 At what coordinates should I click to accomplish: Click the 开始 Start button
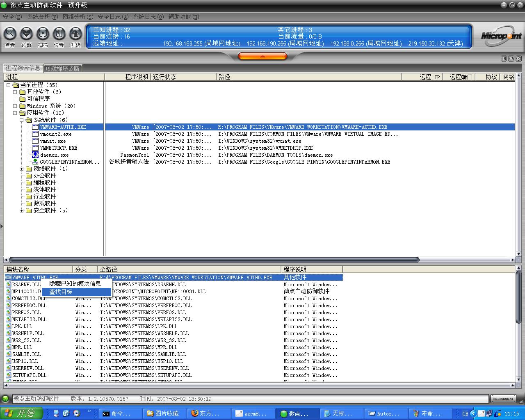click(22, 413)
